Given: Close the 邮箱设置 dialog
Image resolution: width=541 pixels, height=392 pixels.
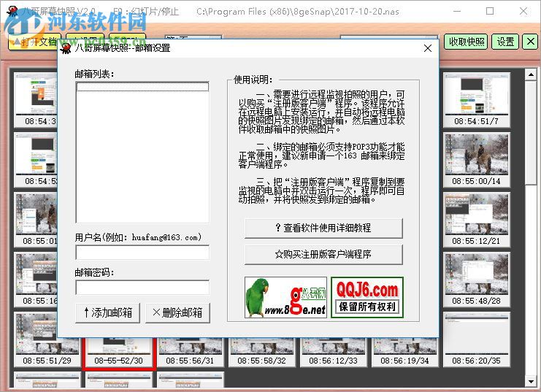Looking at the screenshot, I should click(x=428, y=48).
